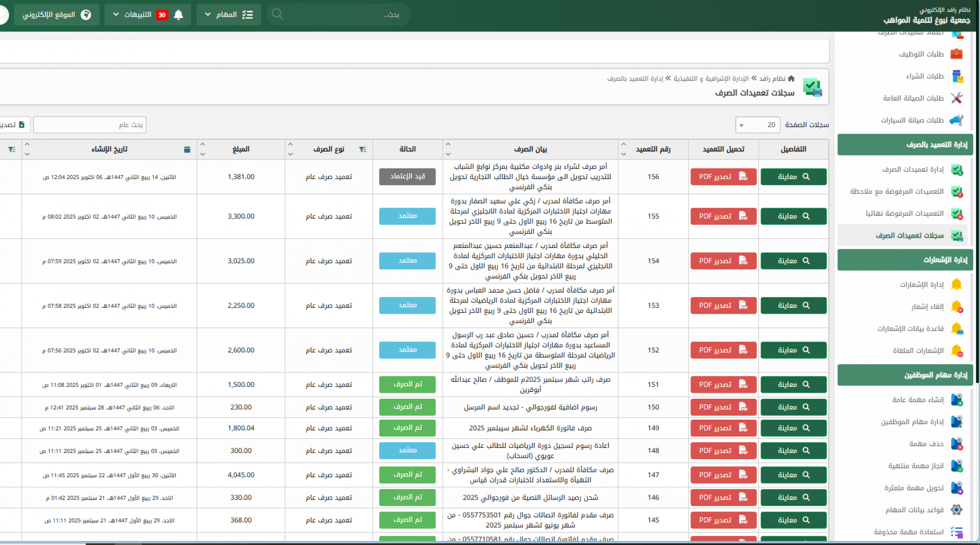The height and width of the screenshot is (545, 980).
Task: Click the briefcase icon for employment requests
Action: [x=956, y=54]
